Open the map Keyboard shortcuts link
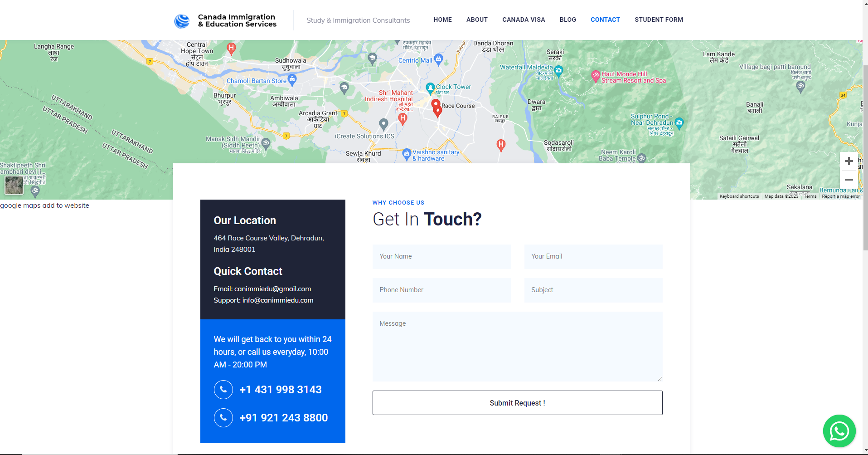The width and height of the screenshot is (868, 455). pyautogui.click(x=739, y=196)
